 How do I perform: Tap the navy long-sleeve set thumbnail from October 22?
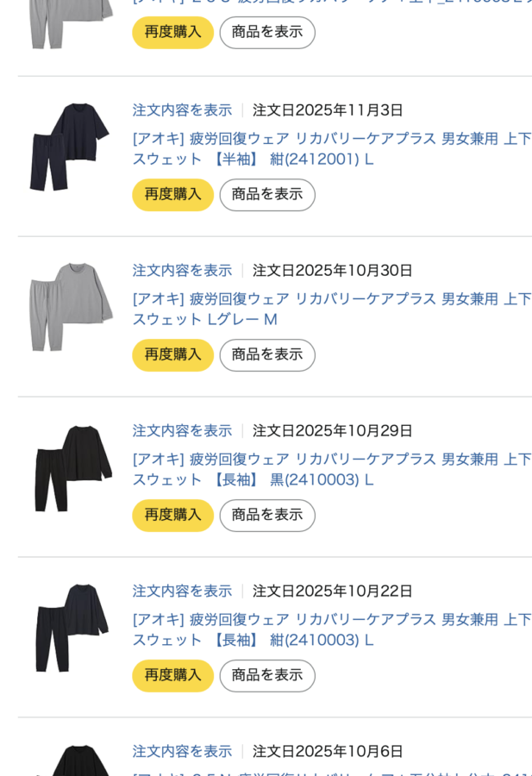70,628
